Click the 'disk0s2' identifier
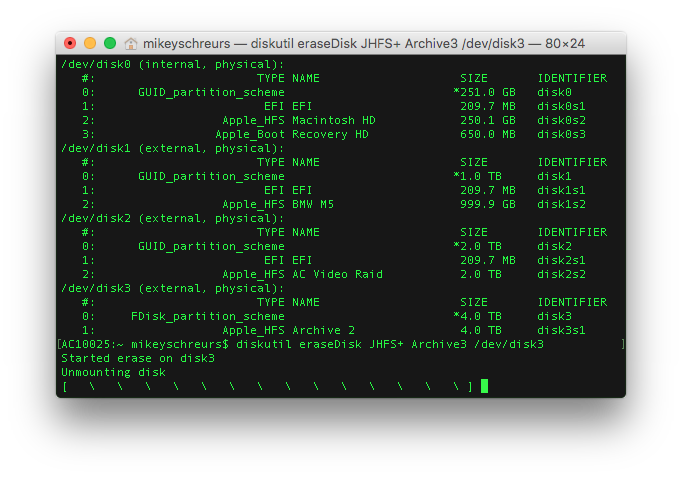 tap(561, 120)
